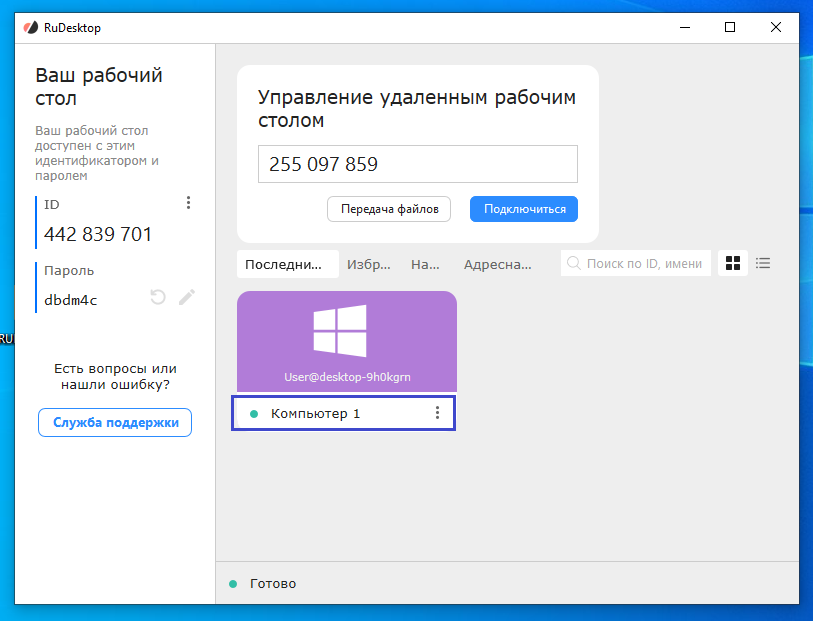Click the Windows logo on computer card
The height and width of the screenshot is (621, 813).
tap(340, 331)
